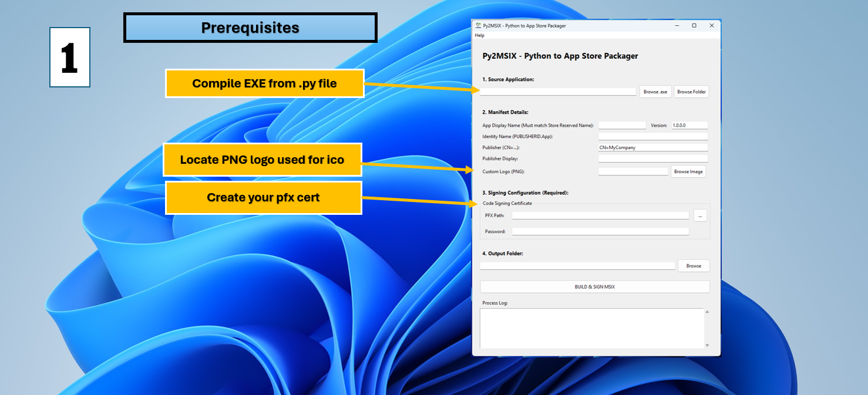
Task: Select the Publisher Display text box
Action: [652, 158]
